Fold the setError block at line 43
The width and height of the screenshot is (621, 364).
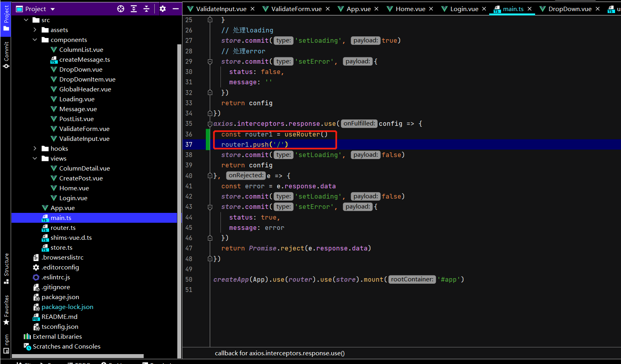coord(210,207)
